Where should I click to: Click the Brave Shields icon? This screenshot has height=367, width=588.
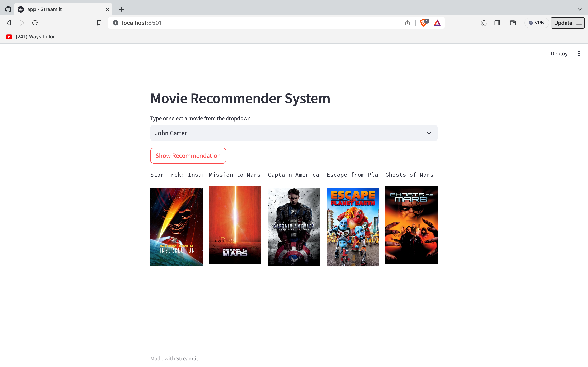[423, 23]
